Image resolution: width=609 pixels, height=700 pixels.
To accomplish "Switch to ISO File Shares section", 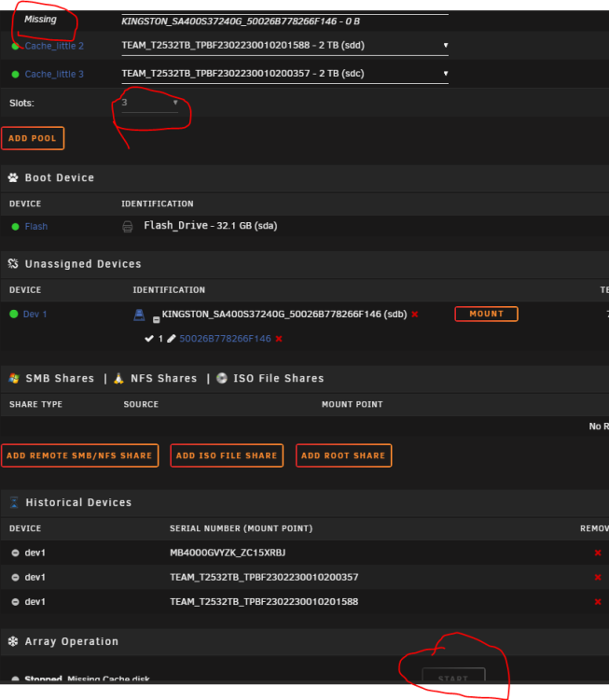I will [x=279, y=379].
